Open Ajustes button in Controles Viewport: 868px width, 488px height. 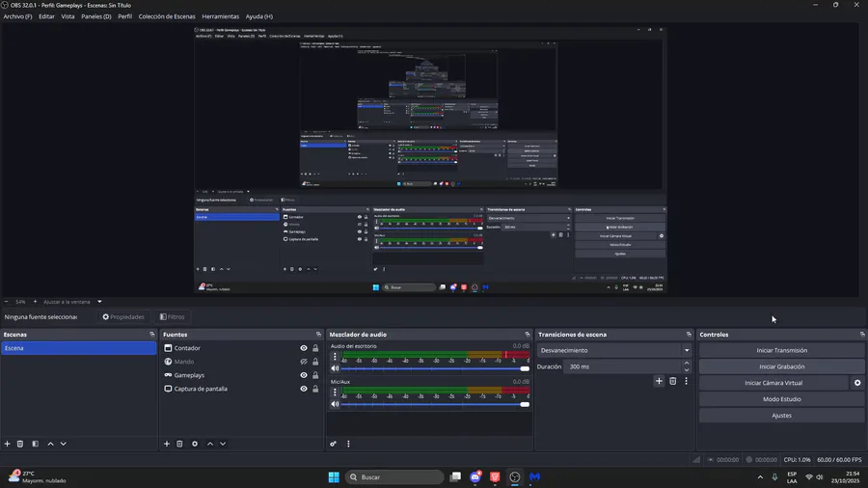coord(781,415)
